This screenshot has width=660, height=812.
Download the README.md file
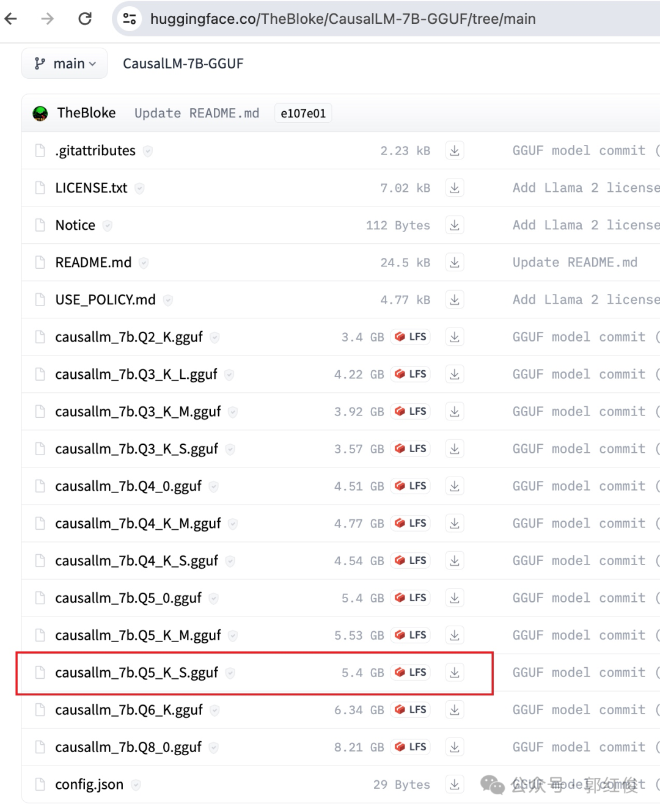pos(454,263)
